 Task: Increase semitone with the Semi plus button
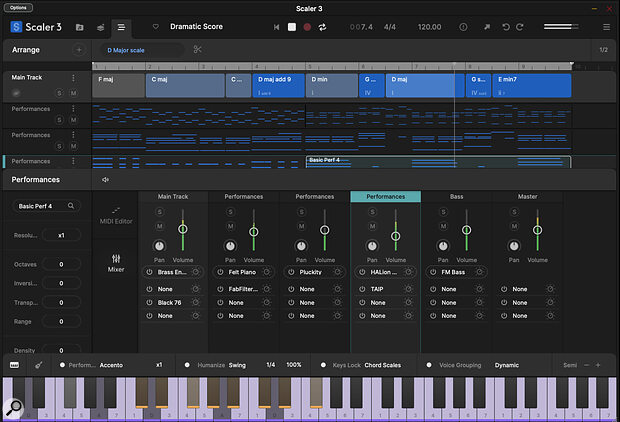598,365
